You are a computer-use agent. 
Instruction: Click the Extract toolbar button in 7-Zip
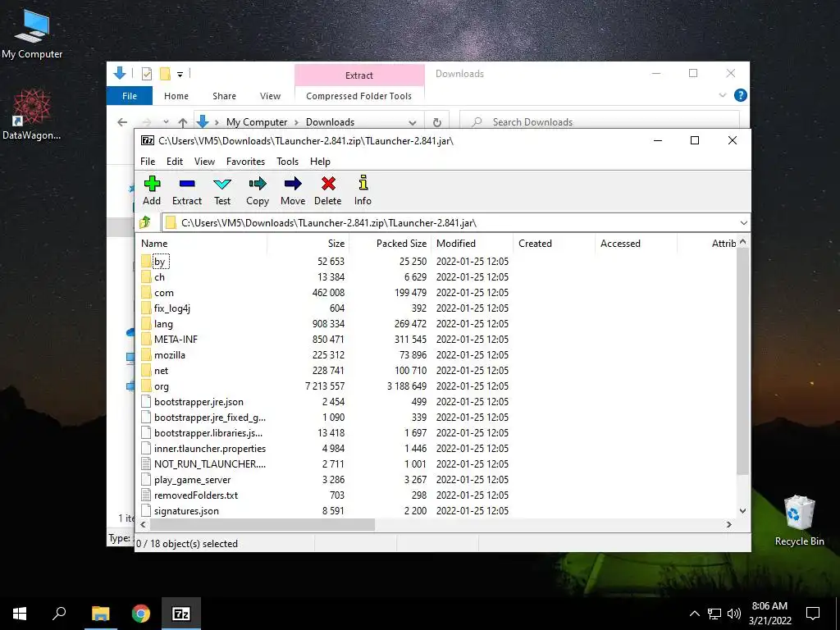[187, 190]
